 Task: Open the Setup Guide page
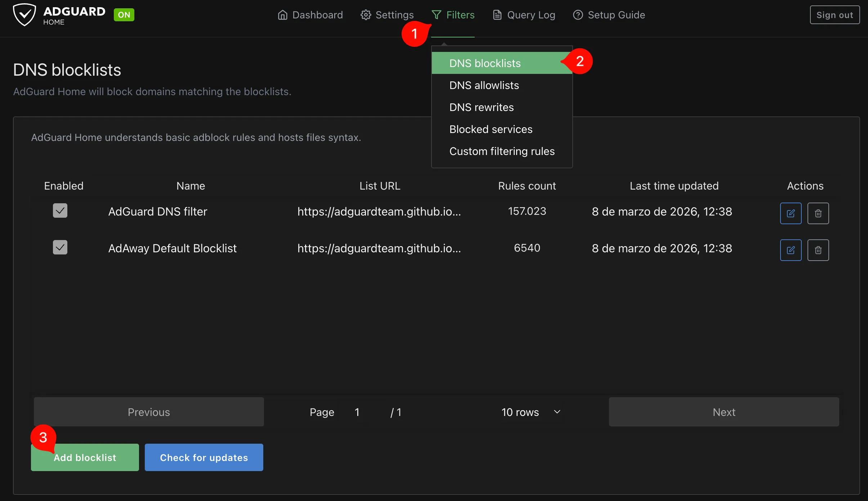(609, 15)
